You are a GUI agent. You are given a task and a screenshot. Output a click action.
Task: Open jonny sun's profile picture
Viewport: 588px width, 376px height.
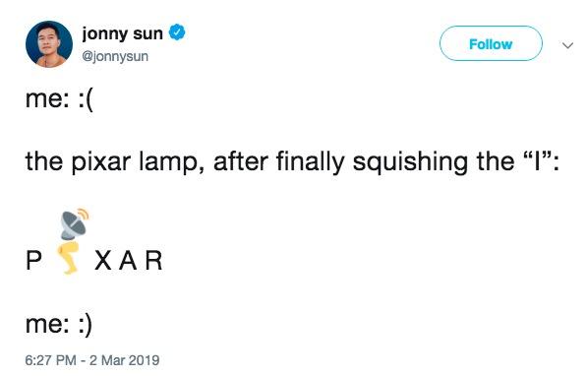[x=49, y=44]
